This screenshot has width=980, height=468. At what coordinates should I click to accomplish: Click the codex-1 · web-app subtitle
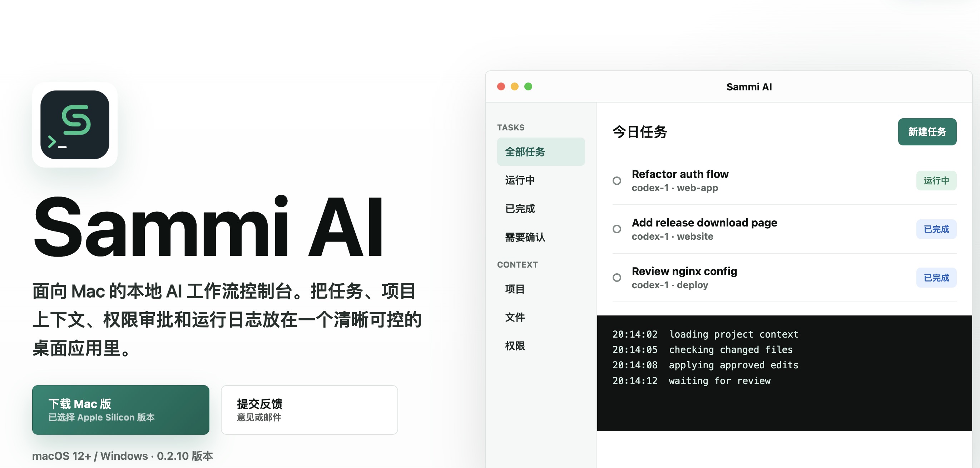point(675,188)
